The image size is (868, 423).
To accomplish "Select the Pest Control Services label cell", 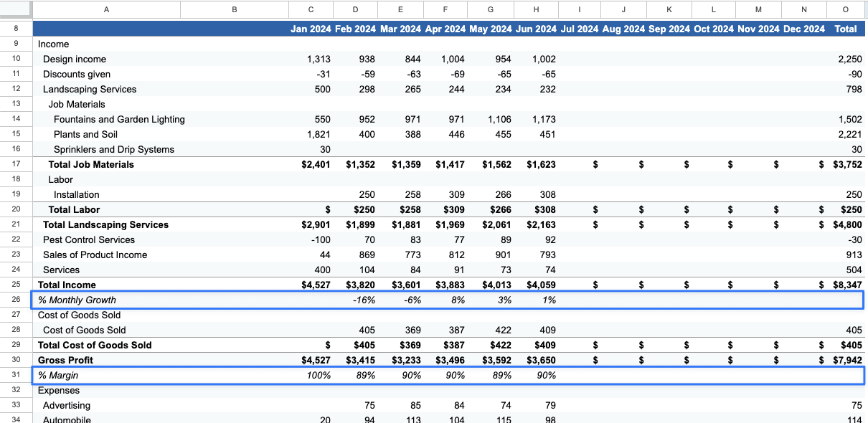I will (89, 239).
